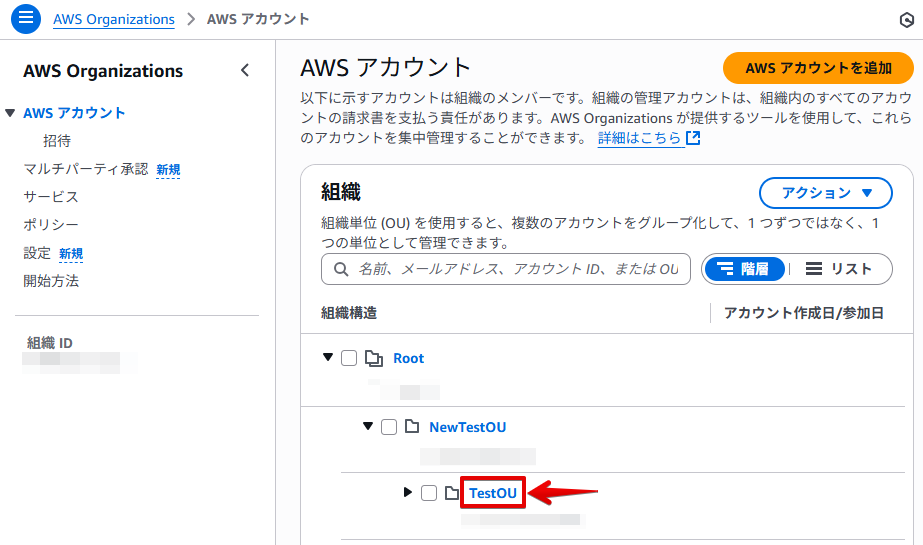Open the TestOU link

(x=493, y=493)
